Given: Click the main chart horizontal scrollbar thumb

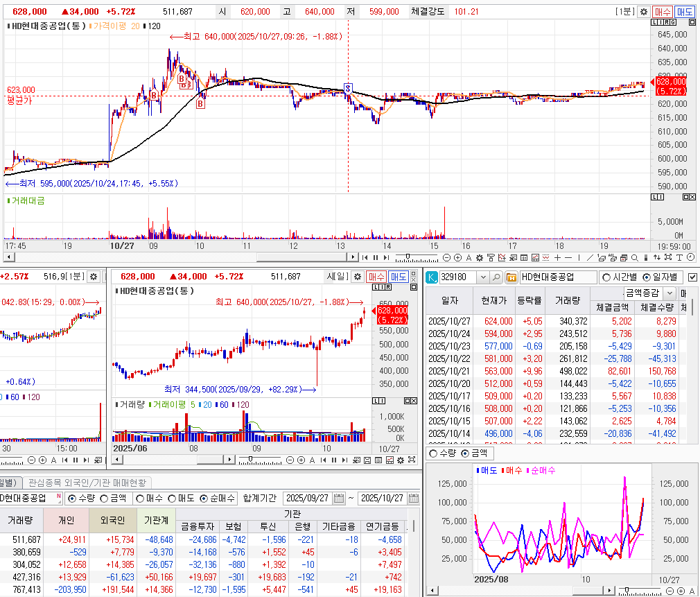Looking at the screenshot, I should tap(301, 257).
